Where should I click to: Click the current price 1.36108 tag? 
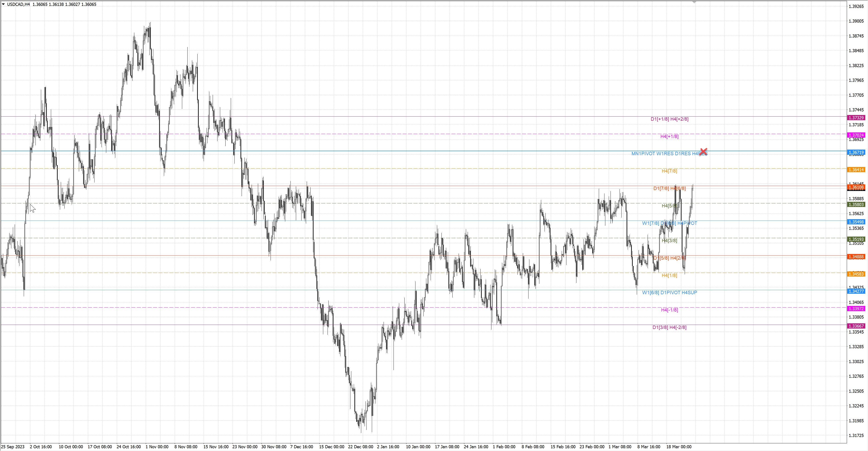point(856,187)
